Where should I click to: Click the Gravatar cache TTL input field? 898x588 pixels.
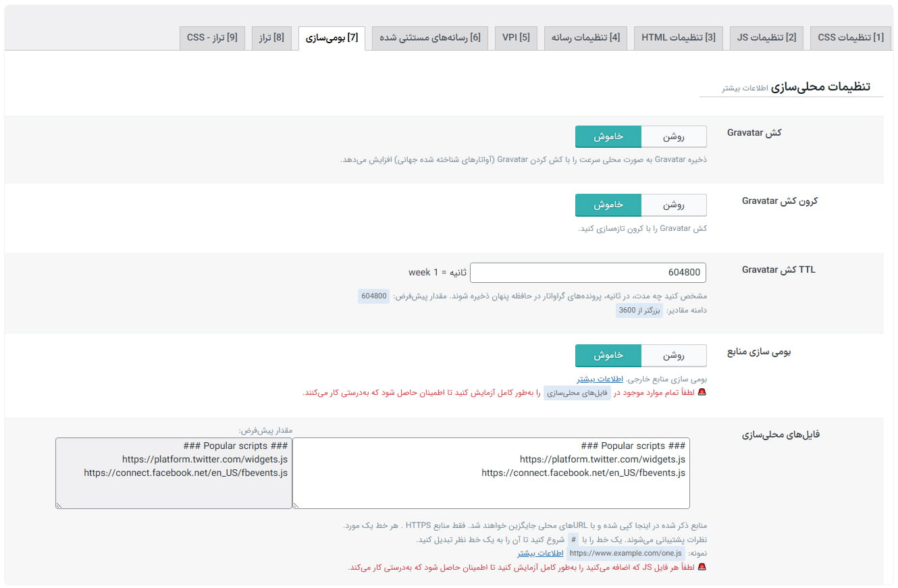click(587, 273)
